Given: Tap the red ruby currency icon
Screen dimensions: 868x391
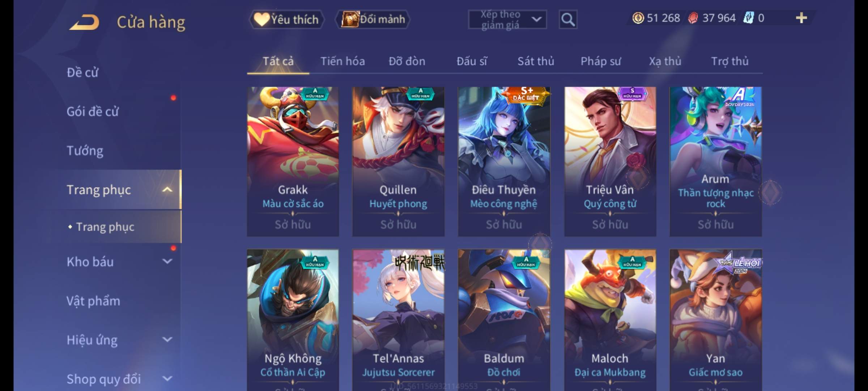Looking at the screenshot, I should (693, 18).
